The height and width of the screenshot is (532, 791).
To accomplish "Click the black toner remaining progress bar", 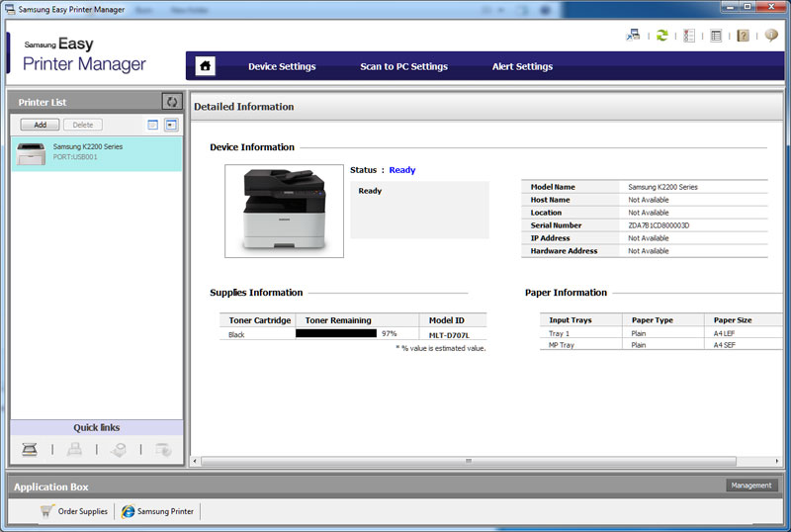I will point(336,333).
